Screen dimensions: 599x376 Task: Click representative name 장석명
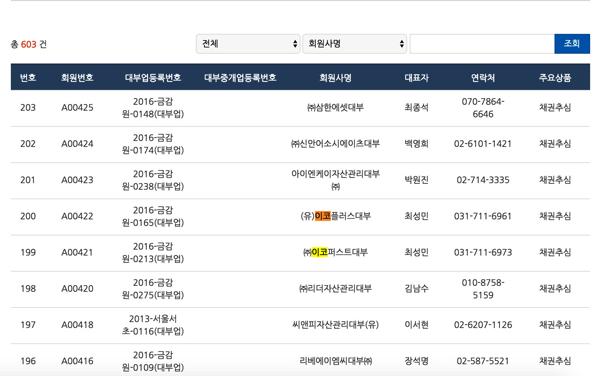(416, 361)
